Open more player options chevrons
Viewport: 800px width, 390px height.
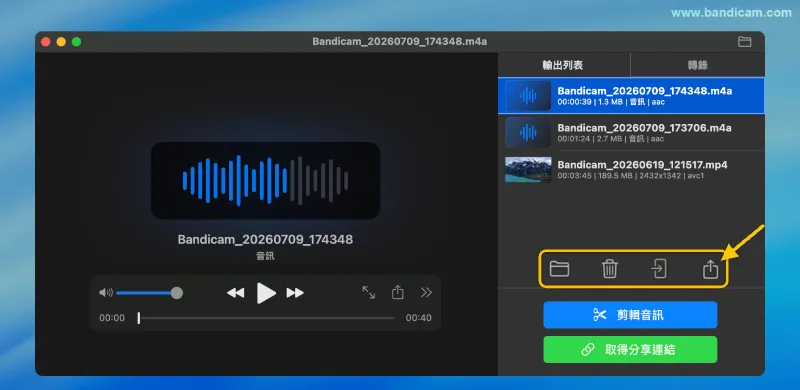[426, 292]
